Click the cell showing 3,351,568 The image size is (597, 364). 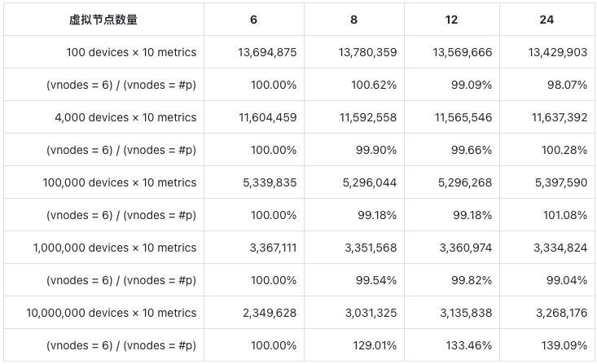coord(370,248)
